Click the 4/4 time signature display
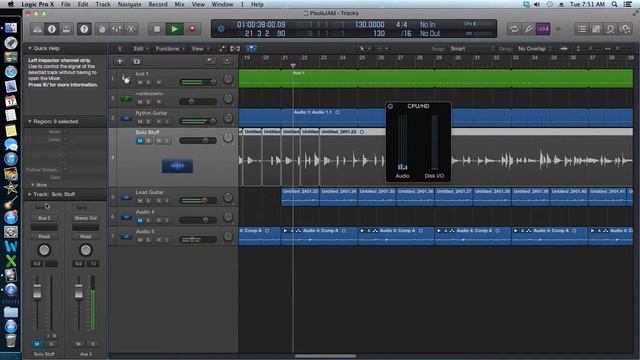The height and width of the screenshot is (360, 640). click(401, 24)
